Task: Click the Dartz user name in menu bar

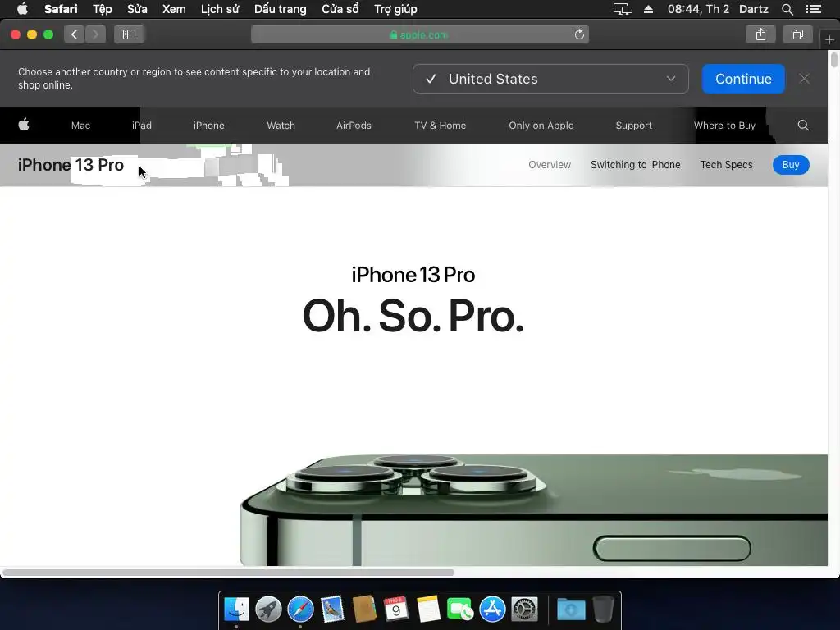Action: click(x=754, y=9)
